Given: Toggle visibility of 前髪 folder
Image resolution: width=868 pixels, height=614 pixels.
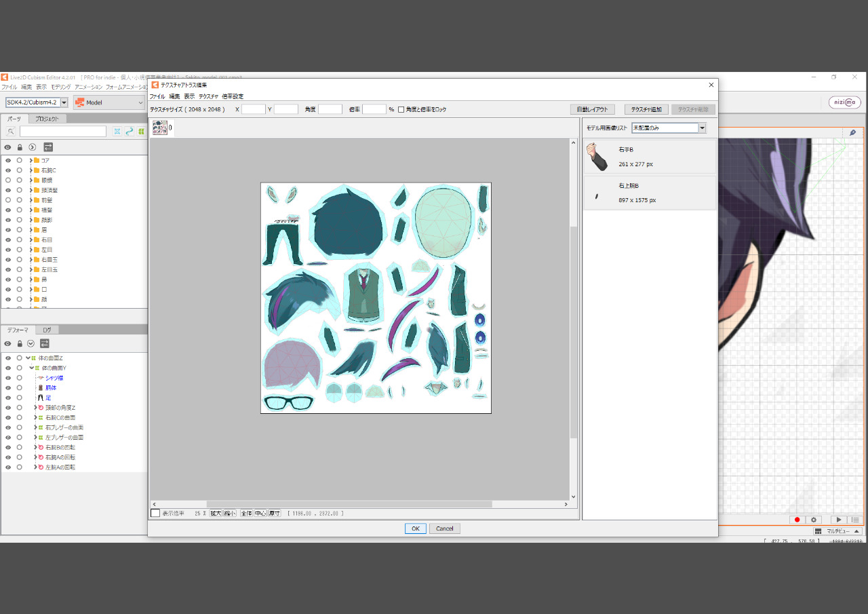Looking at the screenshot, I should coord(8,200).
